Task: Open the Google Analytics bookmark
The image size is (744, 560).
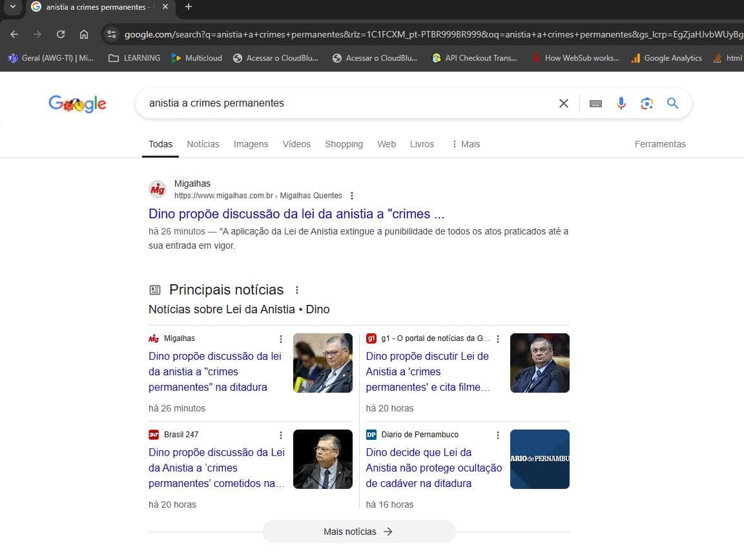Action: (x=666, y=58)
